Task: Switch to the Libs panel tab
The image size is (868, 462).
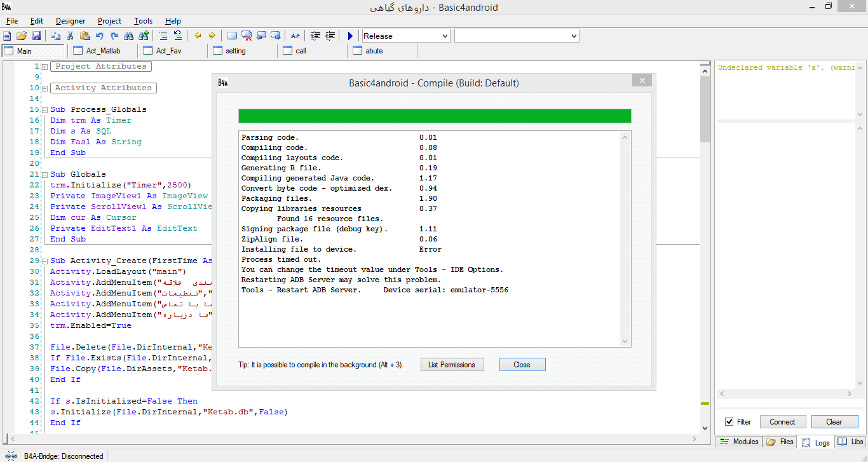Action: point(851,442)
